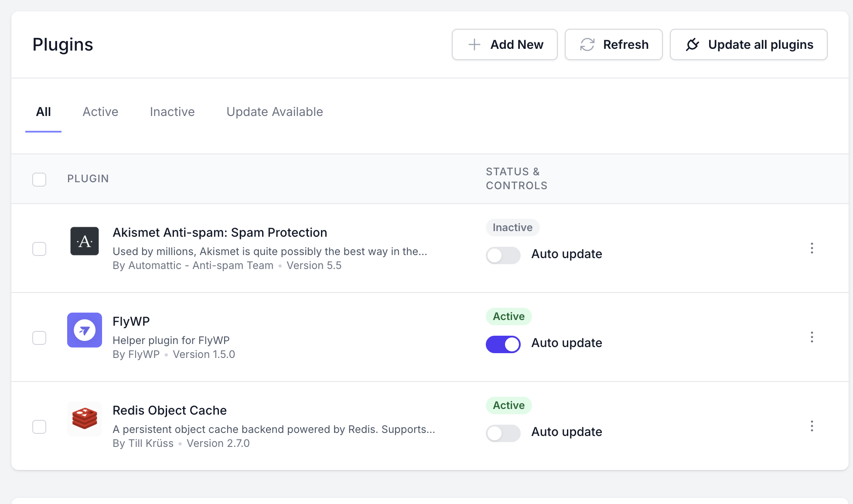The image size is (853, 504).
Task: Click the circular arrows Refresh icon
Action: click(x=587, y=44)
